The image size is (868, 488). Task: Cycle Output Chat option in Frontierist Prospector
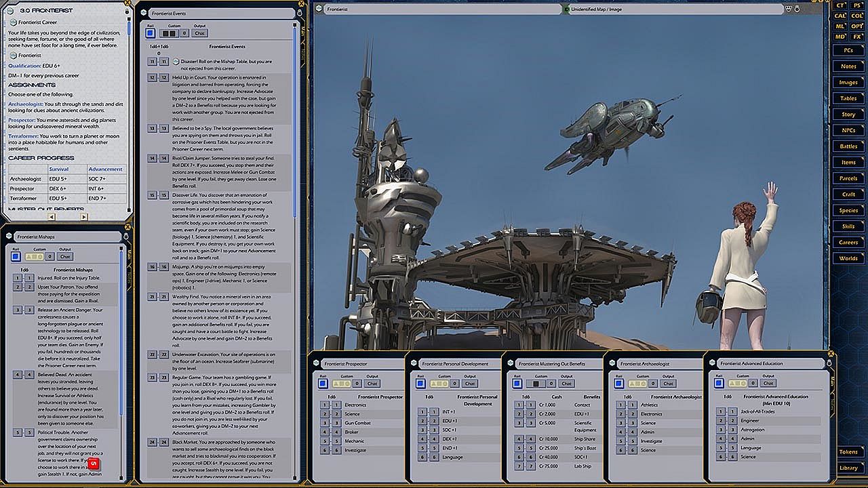[372, 384]
